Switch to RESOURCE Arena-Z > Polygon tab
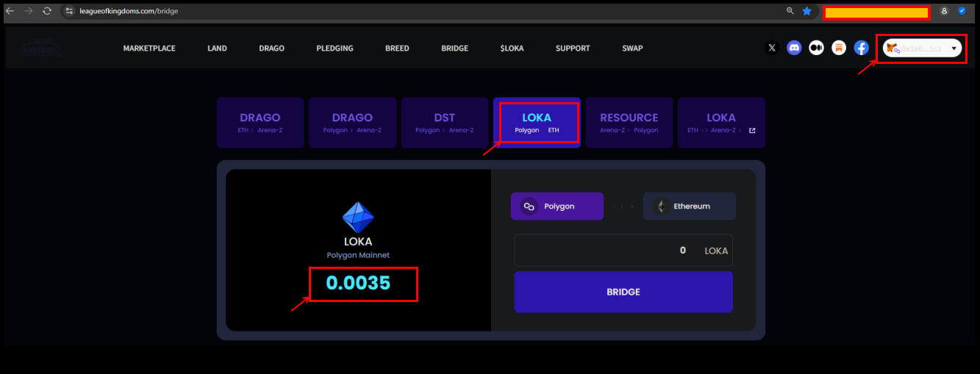This screenshot has width=980, height=374. pos(629,123)
